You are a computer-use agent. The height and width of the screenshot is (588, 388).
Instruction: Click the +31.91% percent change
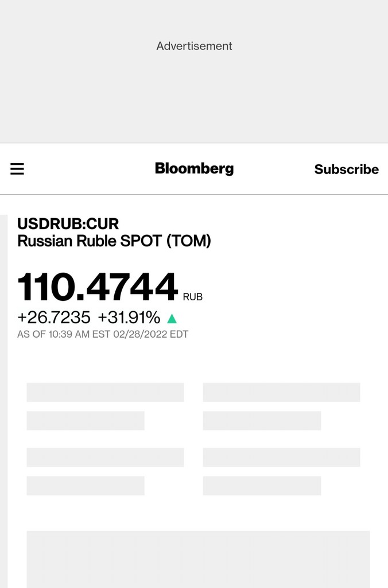[x=129, y=318]
